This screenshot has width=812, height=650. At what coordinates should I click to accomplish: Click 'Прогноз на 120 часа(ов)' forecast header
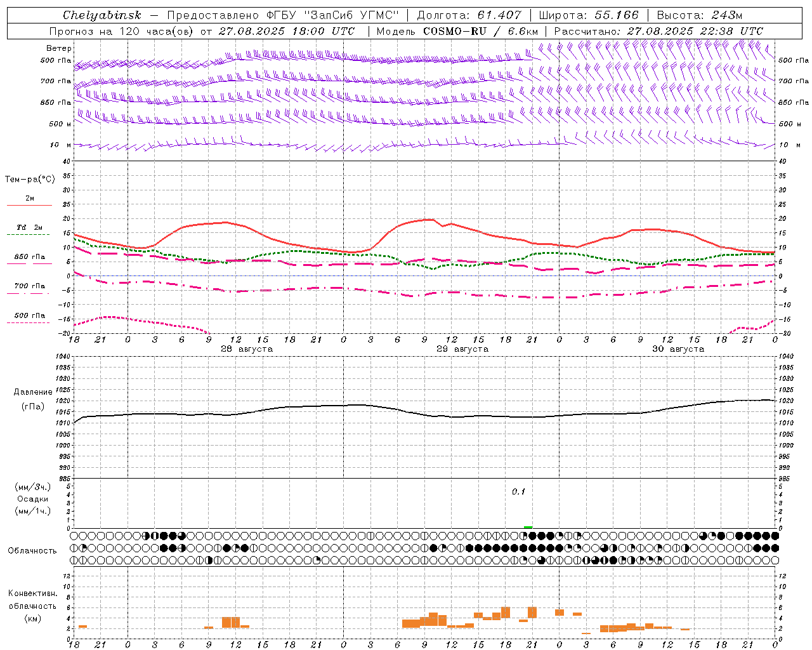point(122,31)
